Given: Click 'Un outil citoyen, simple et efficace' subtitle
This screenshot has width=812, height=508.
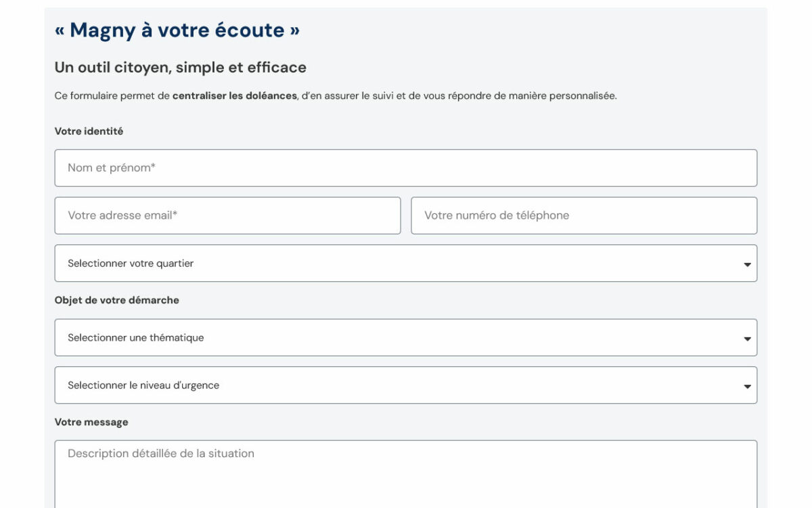Looking at the screenshot, I should tap(181, 67).
